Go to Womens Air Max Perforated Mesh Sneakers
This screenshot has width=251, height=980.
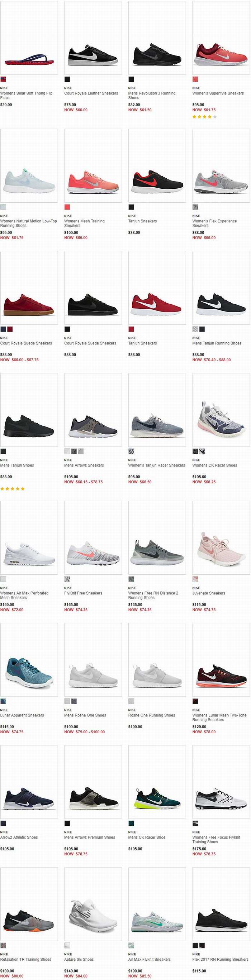click(x=24, y=595)
